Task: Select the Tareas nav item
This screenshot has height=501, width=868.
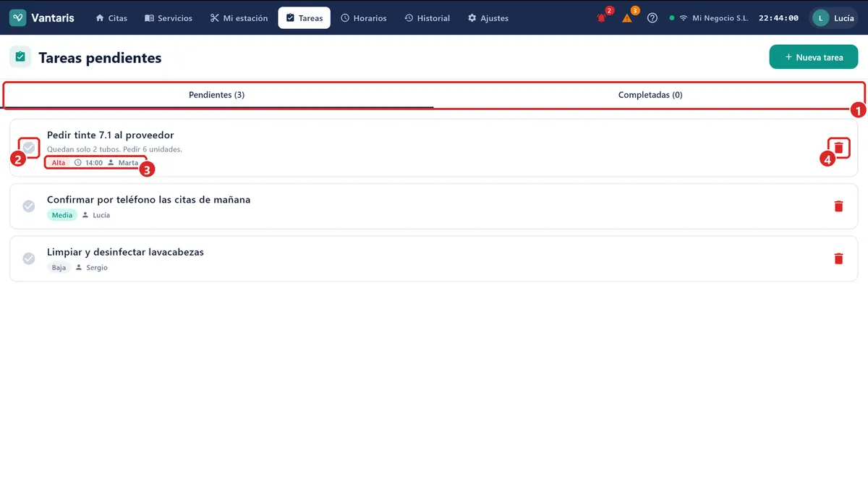Action: [x=305, y=18]
